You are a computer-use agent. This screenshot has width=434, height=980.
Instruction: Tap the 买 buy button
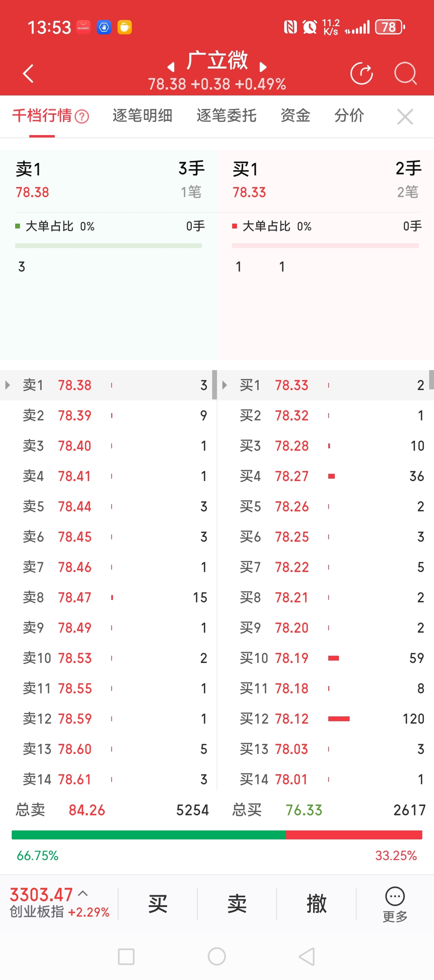(158, 904)
